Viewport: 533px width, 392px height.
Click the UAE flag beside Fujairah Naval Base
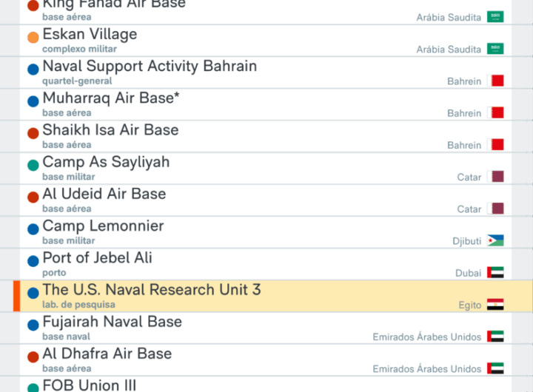495,337
